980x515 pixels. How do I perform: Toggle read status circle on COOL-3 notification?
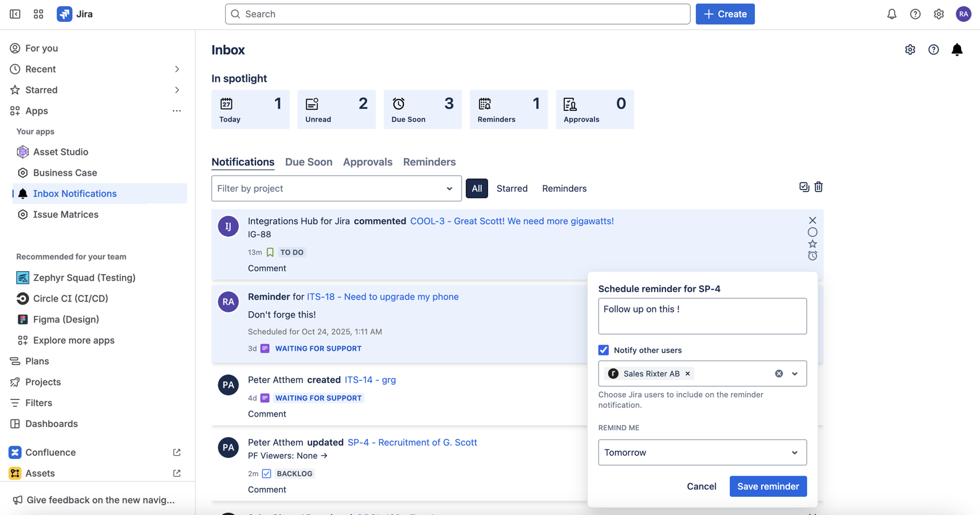(812, 232)
